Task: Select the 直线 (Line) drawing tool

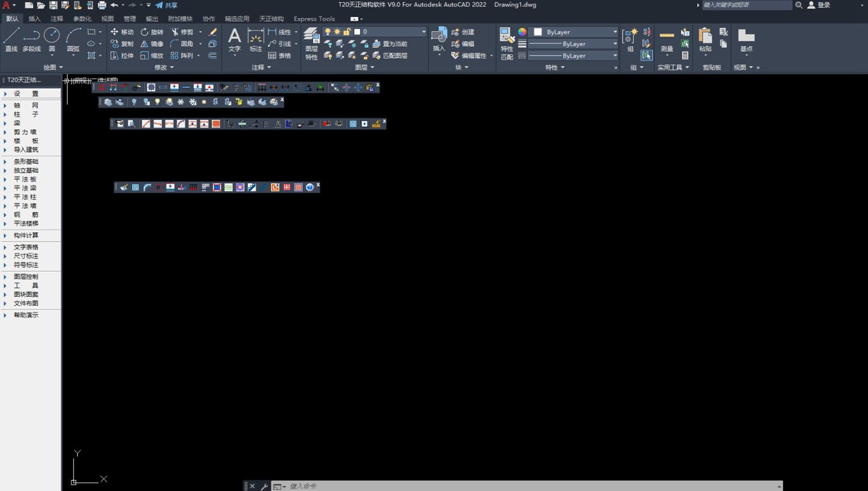Action: [11, 39]
